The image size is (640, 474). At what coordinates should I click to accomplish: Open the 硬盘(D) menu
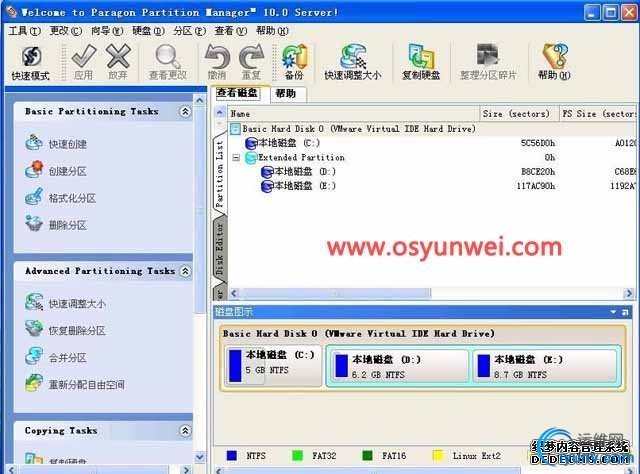(x=148, y=31)
